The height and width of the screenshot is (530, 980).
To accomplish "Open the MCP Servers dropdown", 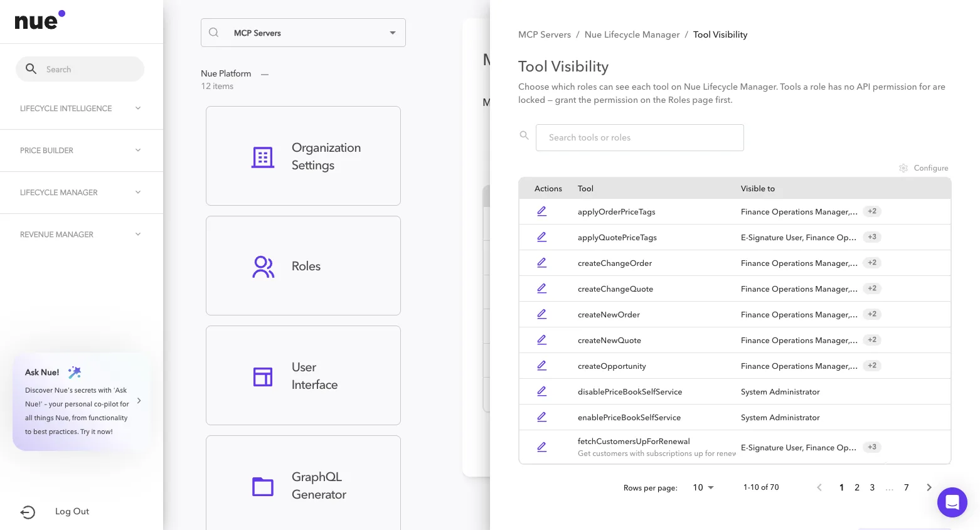I will point(303,33).
